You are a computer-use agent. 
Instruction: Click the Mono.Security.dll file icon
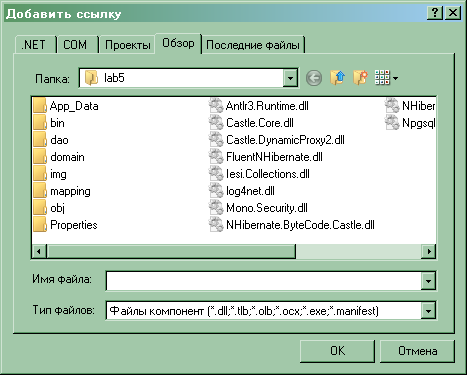click(x=216, y=208)
